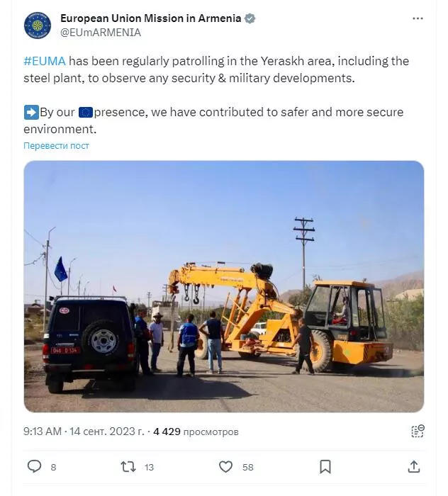Repost this tweet using the retweet icon

click(128, 467)
